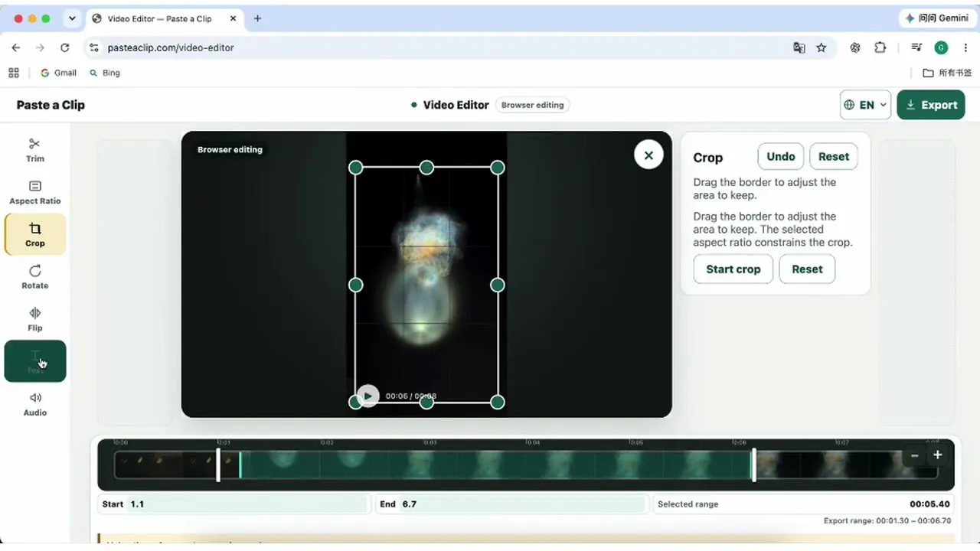Open the Text tool in sidebar
The image size is (980, 551).
click(35, 361)
